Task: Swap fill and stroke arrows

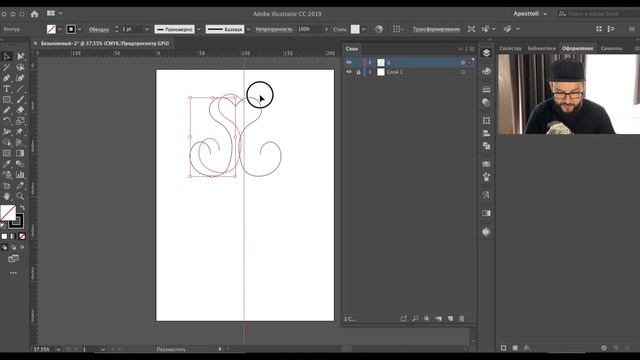Action: pyautogui.click(x=22, y=208)
